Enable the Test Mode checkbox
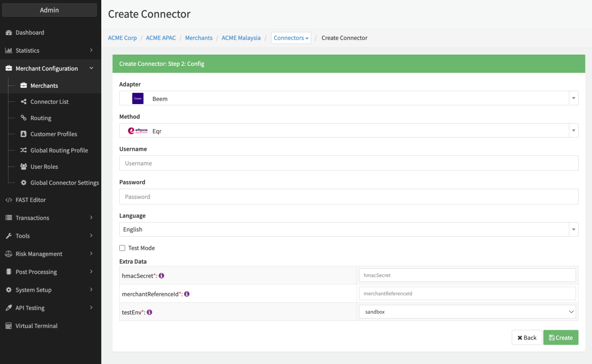 click(x=123, y=248)
